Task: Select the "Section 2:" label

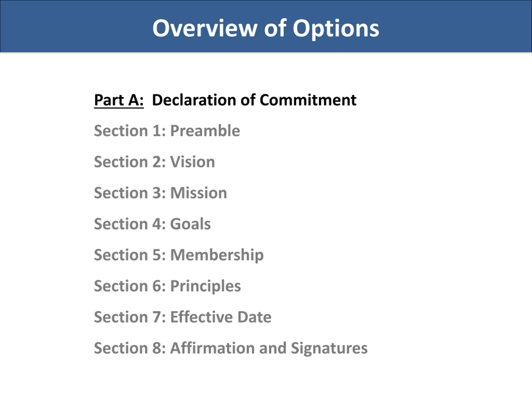Action: 130,162
